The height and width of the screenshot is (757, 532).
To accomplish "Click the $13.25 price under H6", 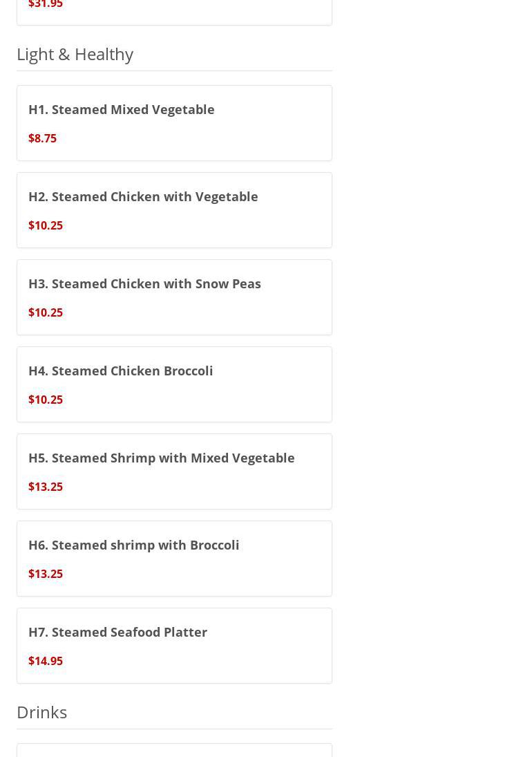I will point(46,574).
